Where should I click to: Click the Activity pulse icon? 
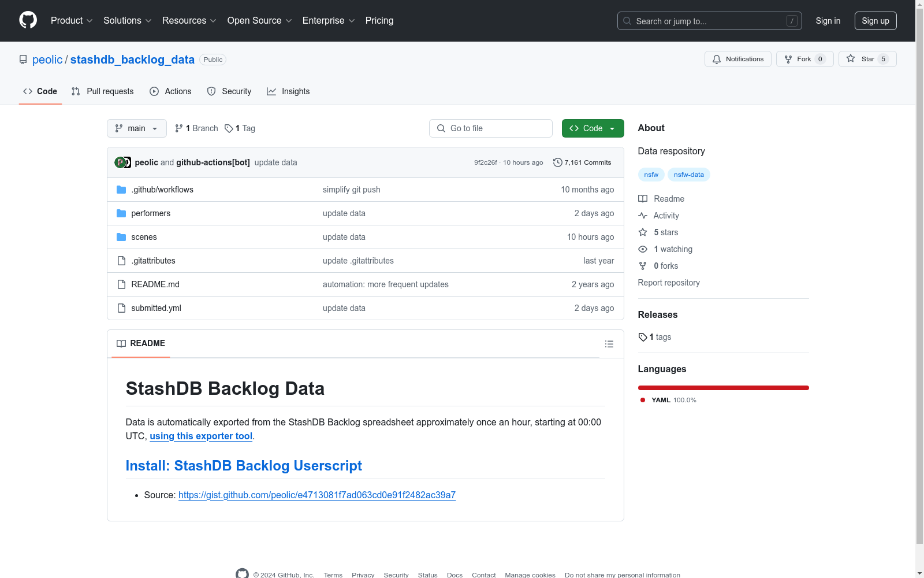643,216
